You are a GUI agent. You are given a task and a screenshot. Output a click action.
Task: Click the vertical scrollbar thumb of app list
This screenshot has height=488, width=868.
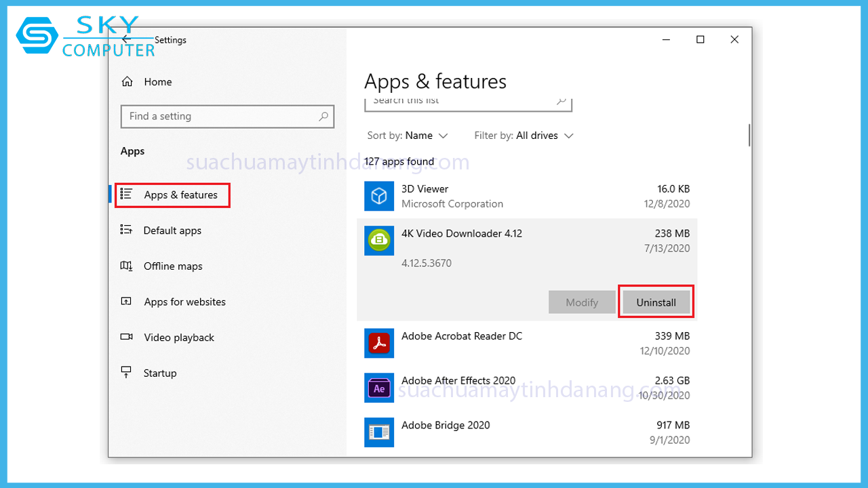tap(749, 135)
